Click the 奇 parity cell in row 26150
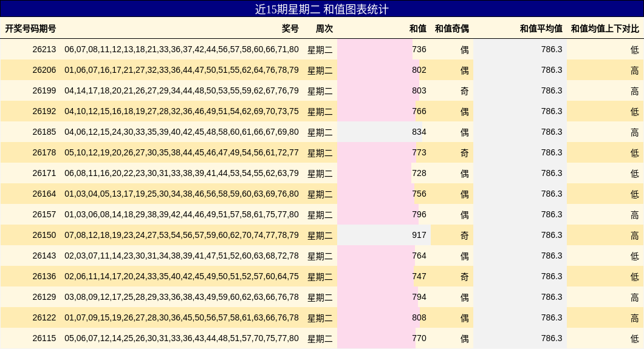Screen dimensions: 644x349 465,235
